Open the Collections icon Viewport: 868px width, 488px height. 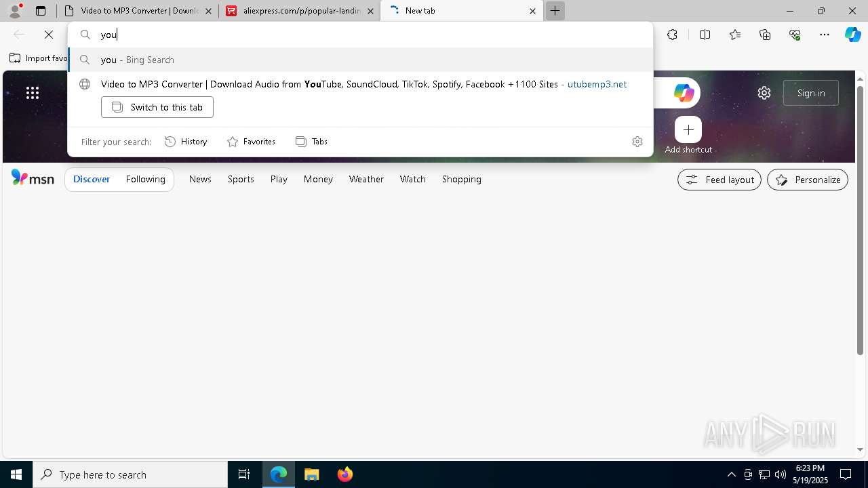pos(765,35)
